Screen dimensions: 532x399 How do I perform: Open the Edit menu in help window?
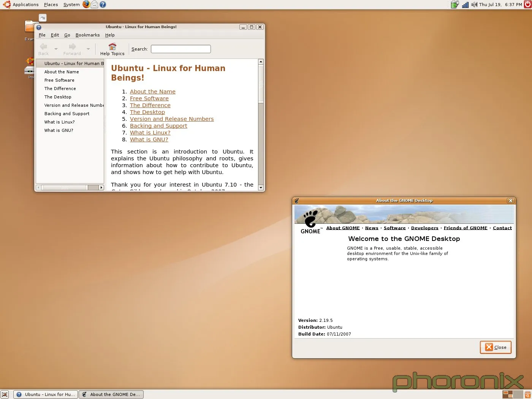[x=55, y=35]
